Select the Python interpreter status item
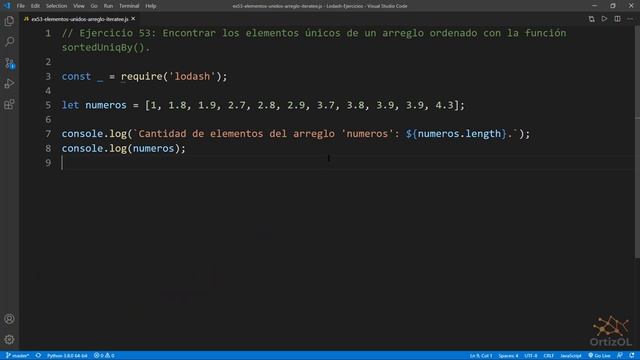640x360 pixels. (67, 356)
